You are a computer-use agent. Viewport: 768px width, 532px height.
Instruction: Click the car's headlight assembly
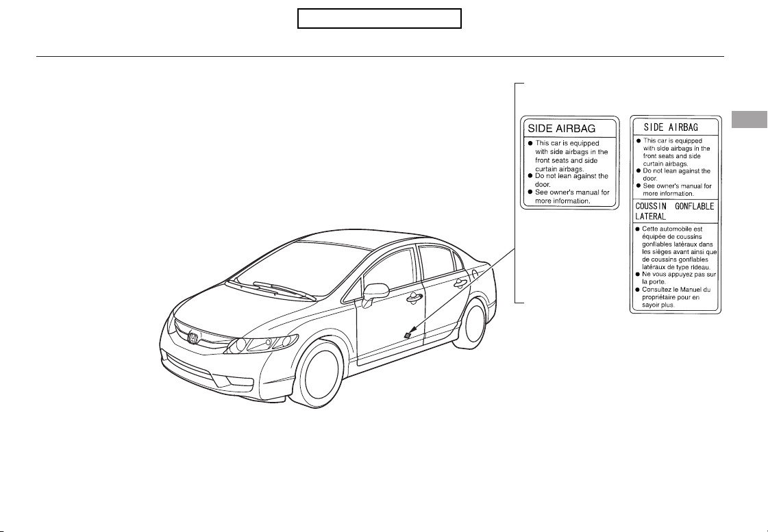coord(261,344)
